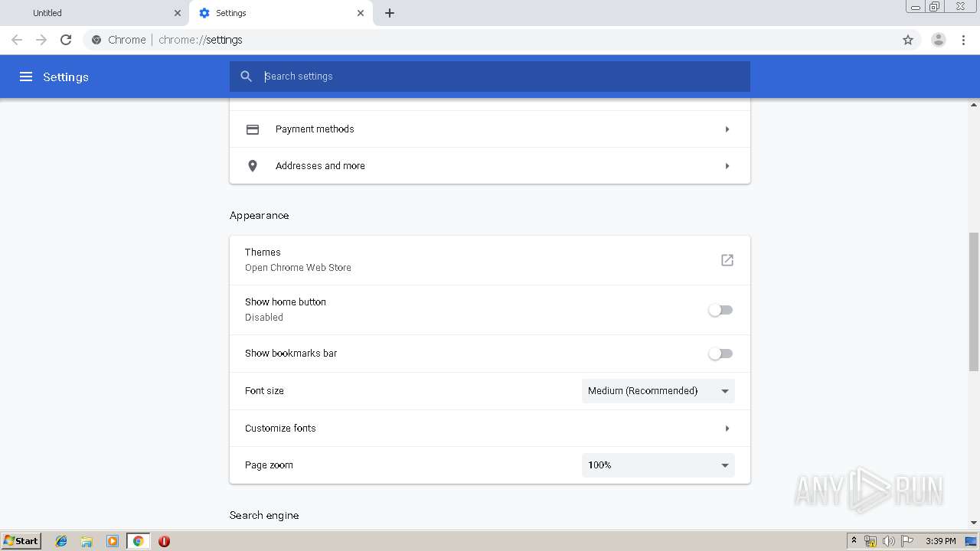Click the Addresses location pin icon
Screen dimensions: 980x551
253,166
